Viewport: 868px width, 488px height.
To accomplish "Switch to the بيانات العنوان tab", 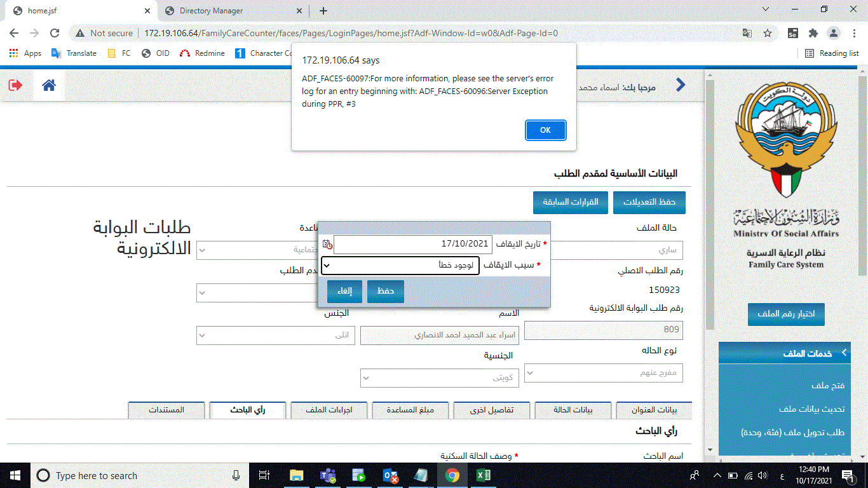I will (654, 410).
